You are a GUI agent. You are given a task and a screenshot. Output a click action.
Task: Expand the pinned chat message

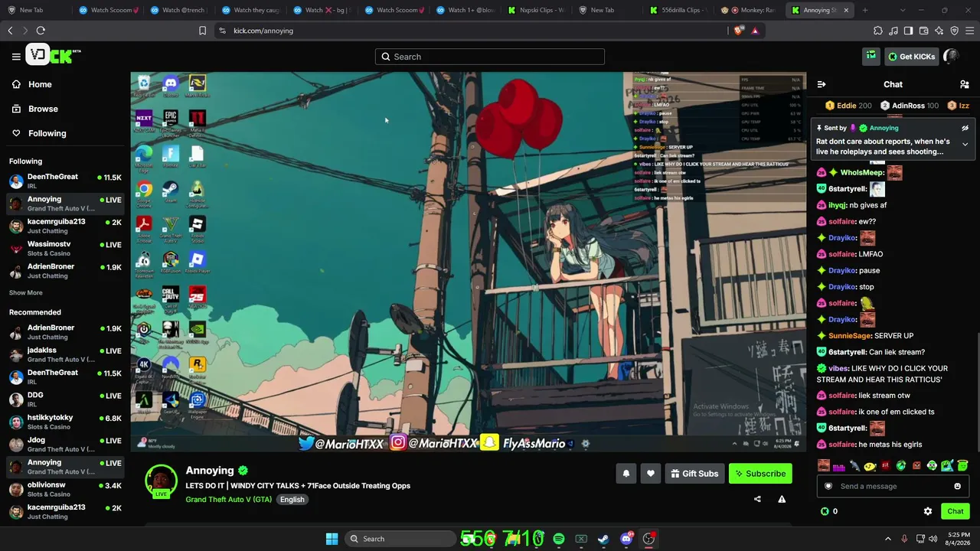click(965, 144)
